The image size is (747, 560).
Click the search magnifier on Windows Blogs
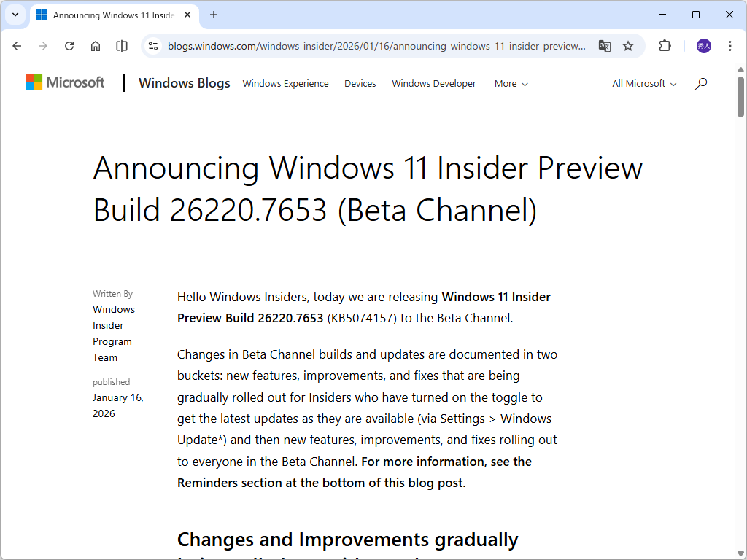(x=701, y=84)
